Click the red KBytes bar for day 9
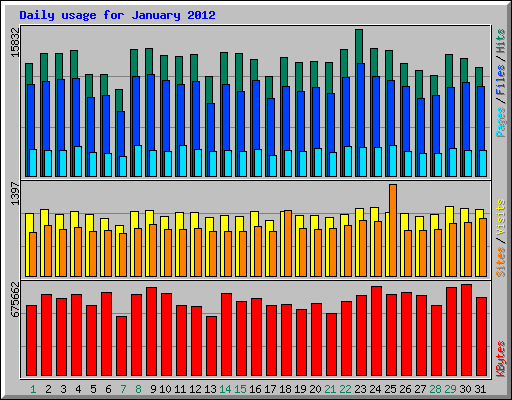512x400 pixels. coord(151,331)
